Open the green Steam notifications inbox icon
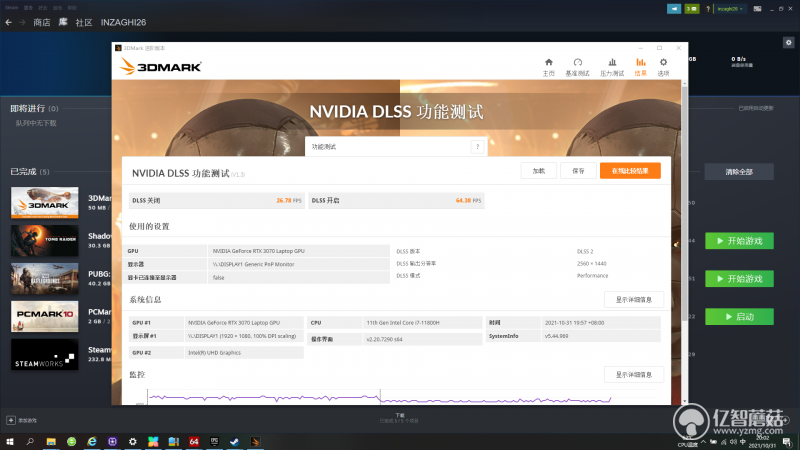The height and width of the screenshot is (450, 800). click(x=692, y=9)
